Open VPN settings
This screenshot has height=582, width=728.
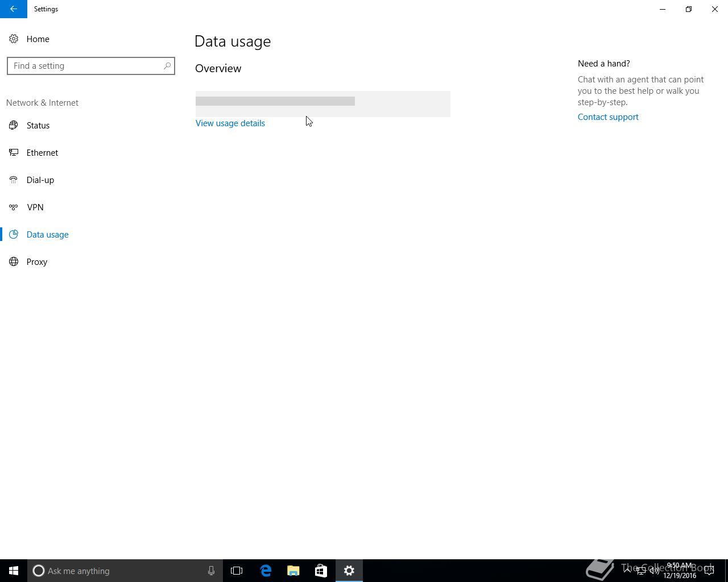point(35,207)
